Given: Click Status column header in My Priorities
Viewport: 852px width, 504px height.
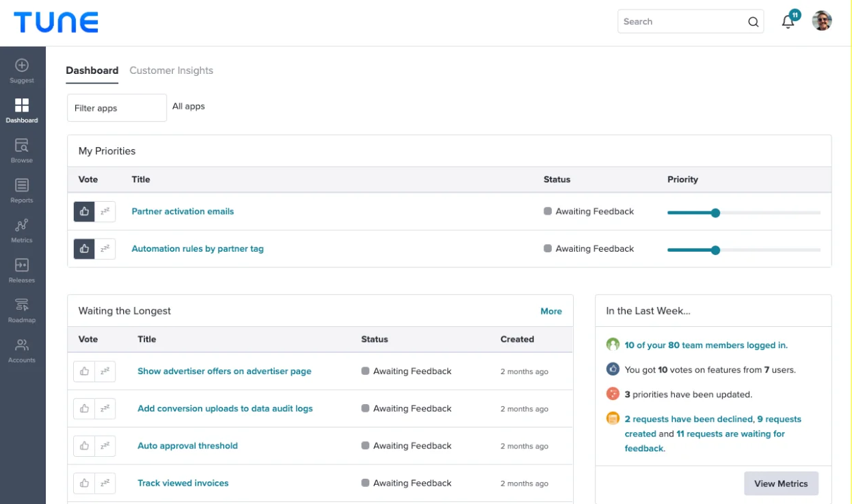Looking at the screenshot, I should (557, 179).
